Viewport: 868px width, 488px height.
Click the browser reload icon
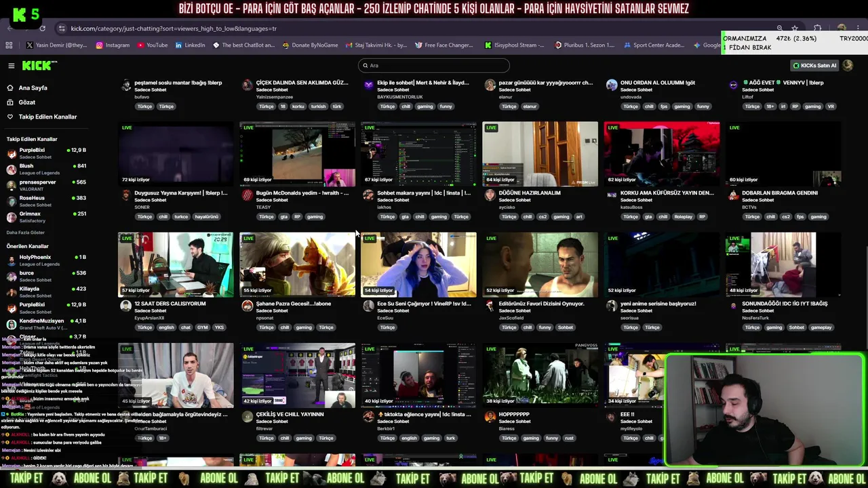point(42,28)
